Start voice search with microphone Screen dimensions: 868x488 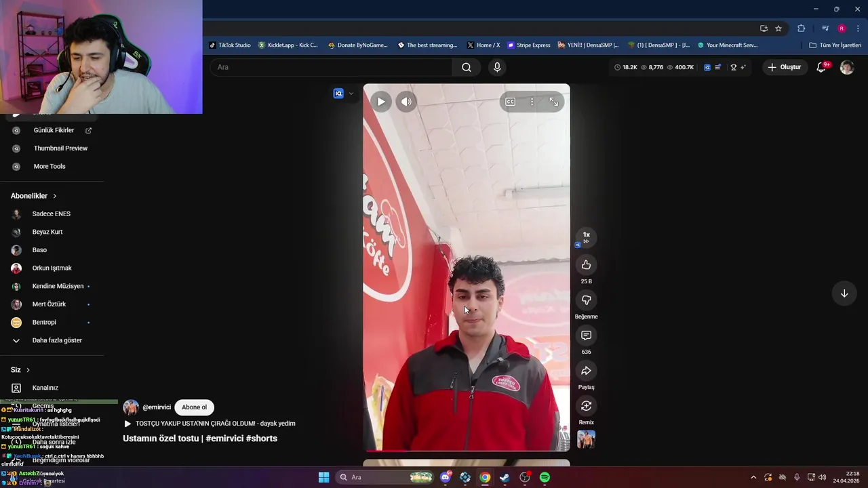pos(497,67)
